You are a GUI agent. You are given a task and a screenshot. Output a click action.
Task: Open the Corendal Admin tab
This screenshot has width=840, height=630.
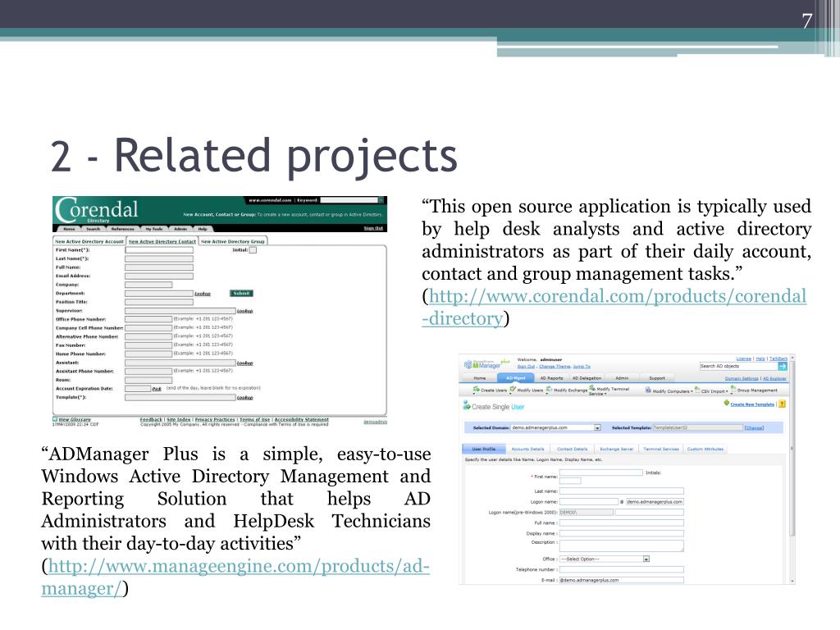tap(180, 229)
